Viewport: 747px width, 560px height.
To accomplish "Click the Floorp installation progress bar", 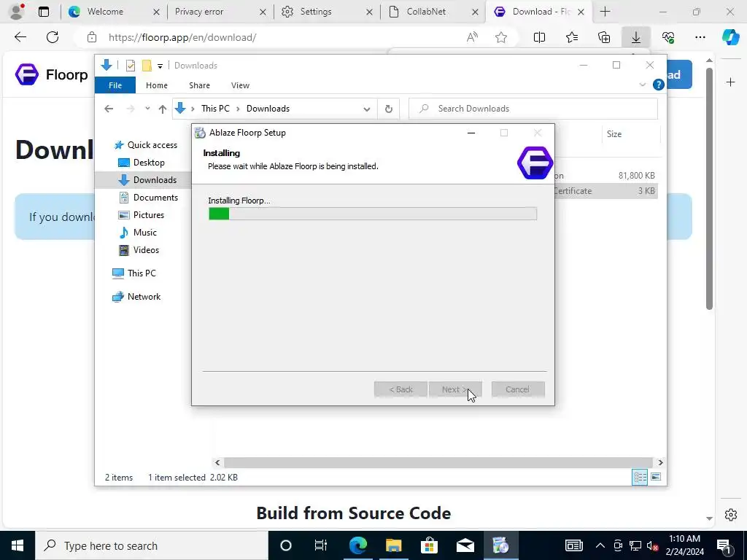I will coord(373,214).
